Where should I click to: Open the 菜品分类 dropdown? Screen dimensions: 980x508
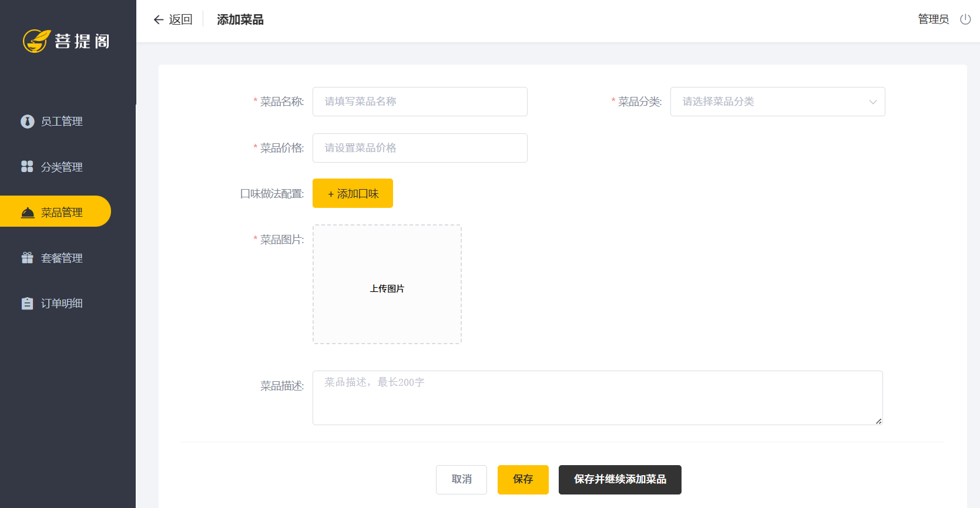click(x=770, y=102)
